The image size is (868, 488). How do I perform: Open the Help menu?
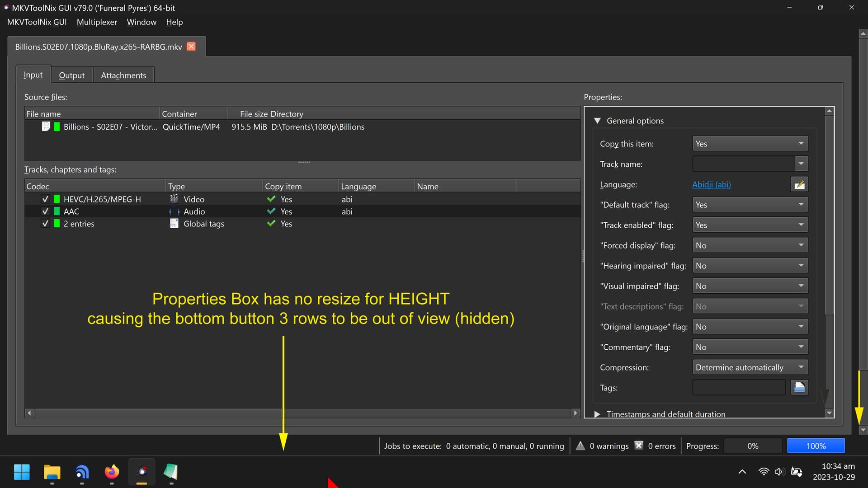(x=174, y=22)
